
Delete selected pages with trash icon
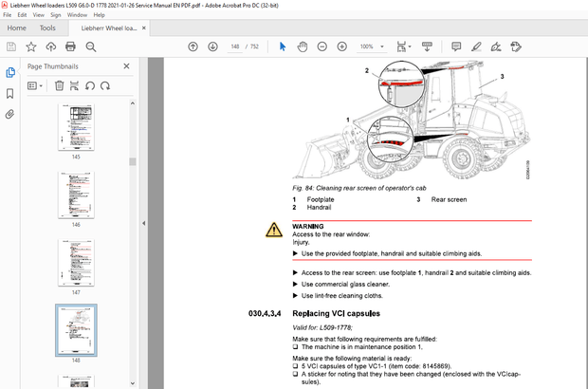(x=59, y=85)
